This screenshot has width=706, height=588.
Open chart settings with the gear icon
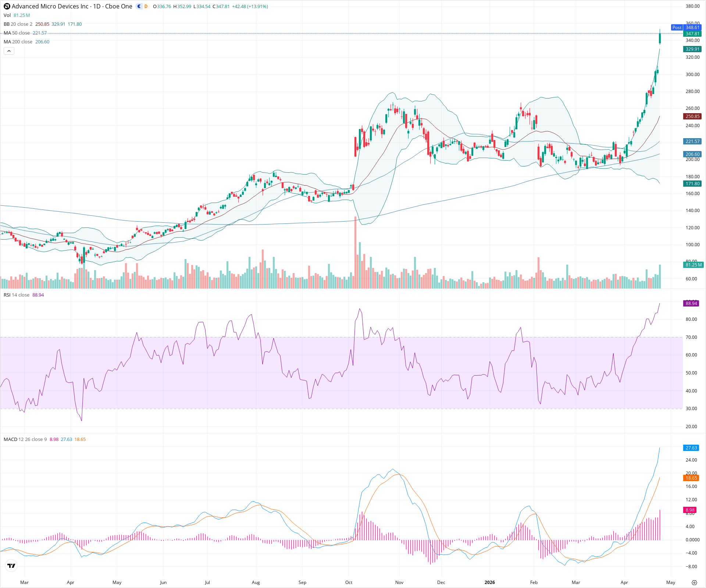point(695,582)
